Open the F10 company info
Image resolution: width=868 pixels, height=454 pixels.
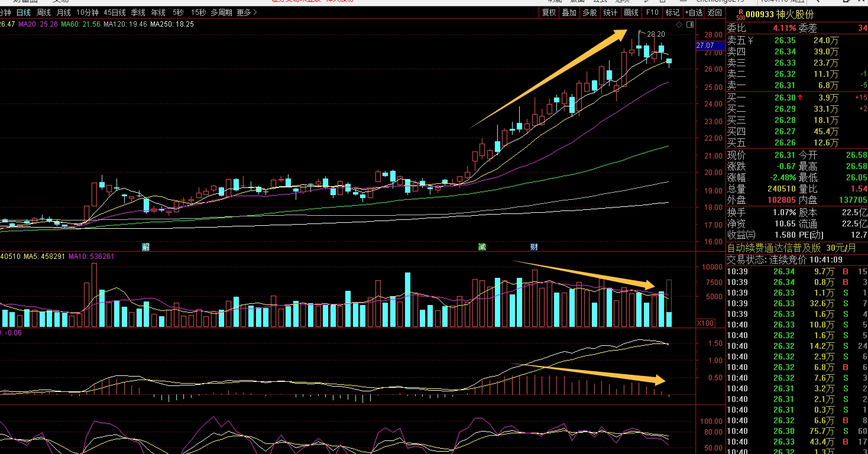652,12
